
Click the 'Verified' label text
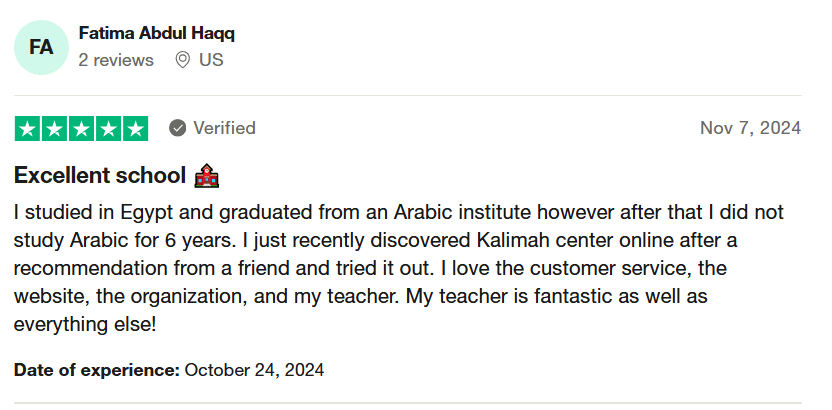(224, 128)
